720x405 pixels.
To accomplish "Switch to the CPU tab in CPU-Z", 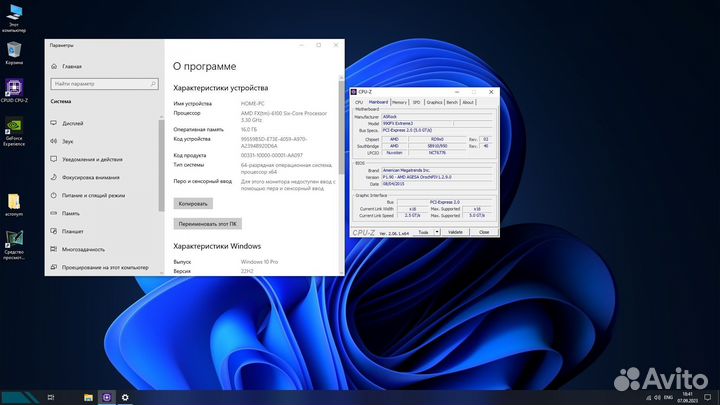I will 359,102.
